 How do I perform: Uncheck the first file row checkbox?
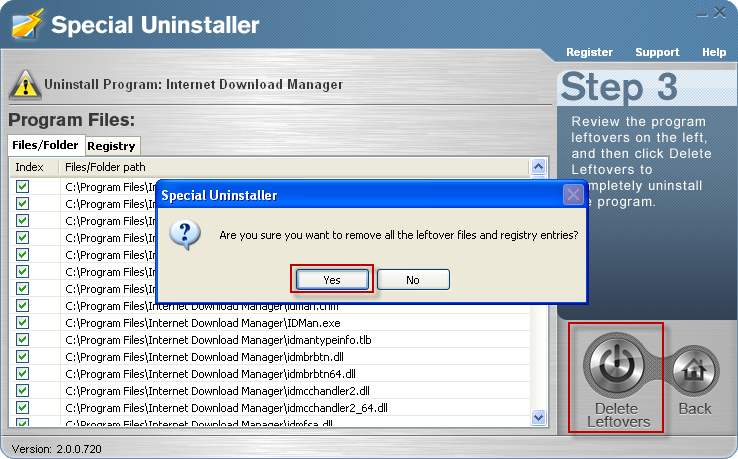pos(22,186)
